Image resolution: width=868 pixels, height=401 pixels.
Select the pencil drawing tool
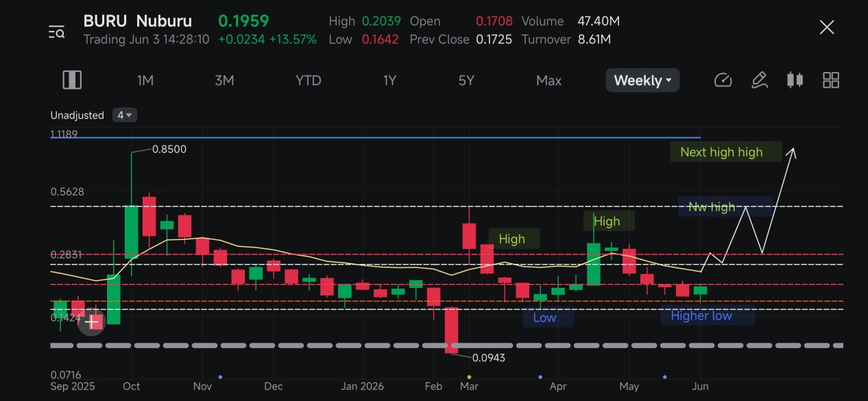759,80
